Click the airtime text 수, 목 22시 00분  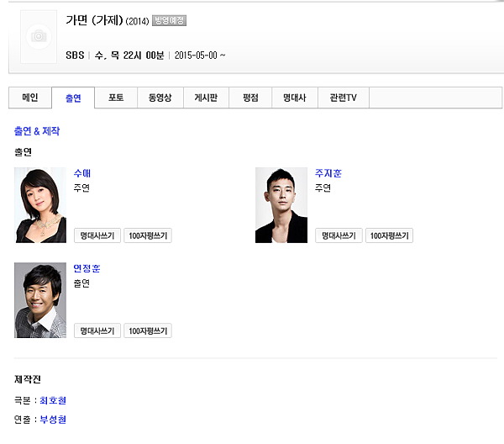129,55
